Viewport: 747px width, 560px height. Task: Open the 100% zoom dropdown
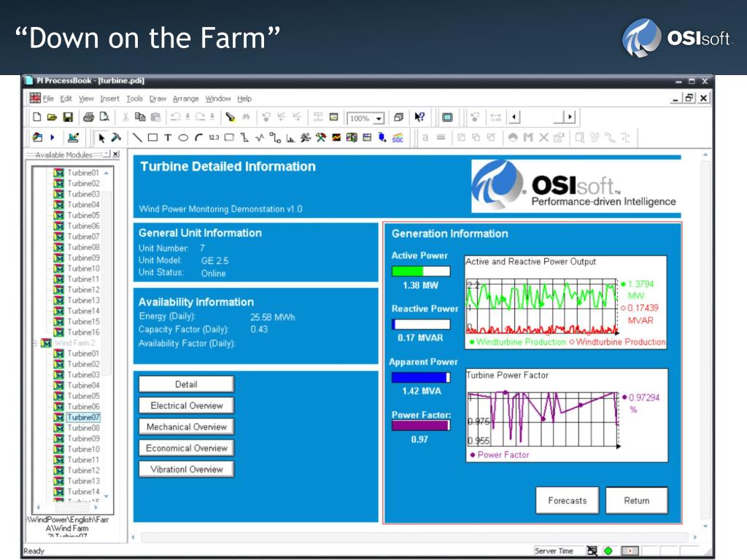379,118
